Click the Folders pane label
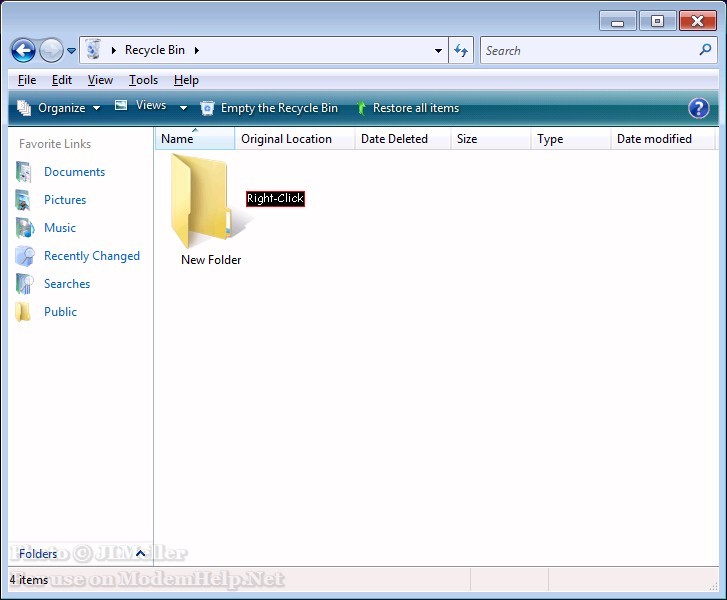The height and width of the screenshot is (600, 727). 38,554
